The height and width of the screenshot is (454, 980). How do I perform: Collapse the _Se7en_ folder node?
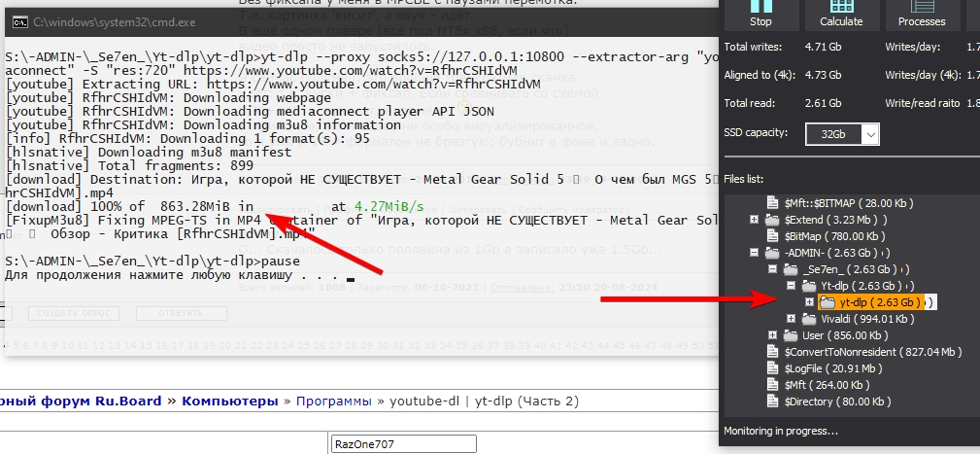(x=774, y=269)
